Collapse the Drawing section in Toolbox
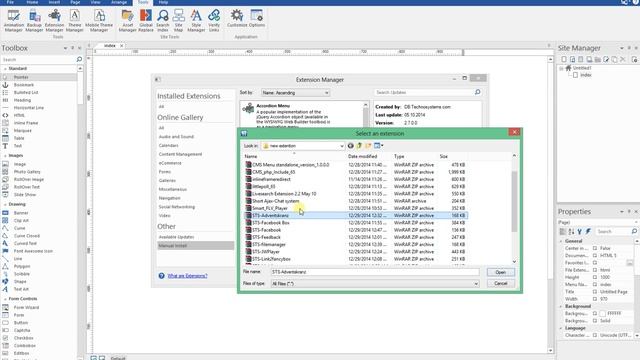The image size is (640, 360). click(x=5, y=204)
